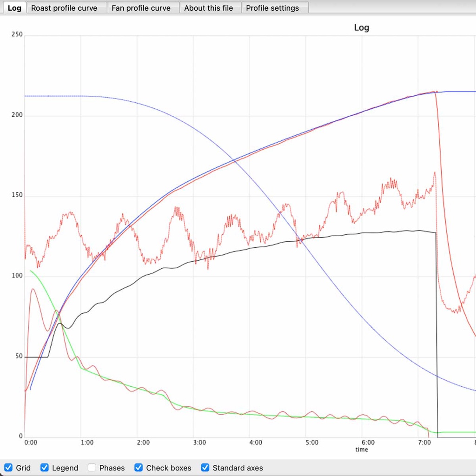
Task: Open the Roast profile curve tab
Action: coord(64,8)
